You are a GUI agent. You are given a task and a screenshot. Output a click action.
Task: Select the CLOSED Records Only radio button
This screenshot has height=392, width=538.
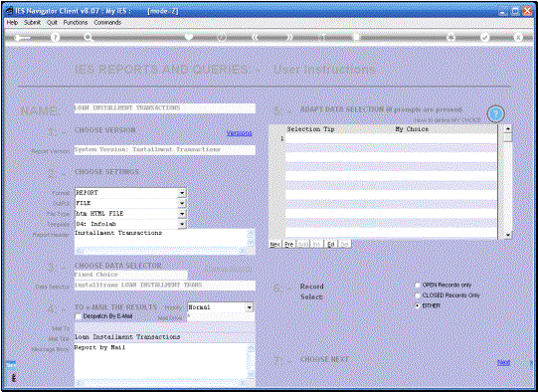coord(418,295)
